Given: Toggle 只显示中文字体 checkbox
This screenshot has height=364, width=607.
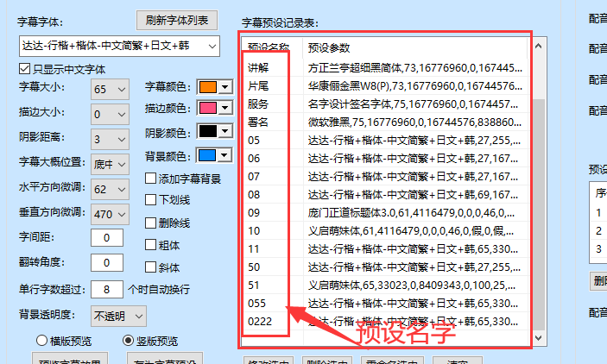Looking at the screenshot, I should click(x=24, y=69).
